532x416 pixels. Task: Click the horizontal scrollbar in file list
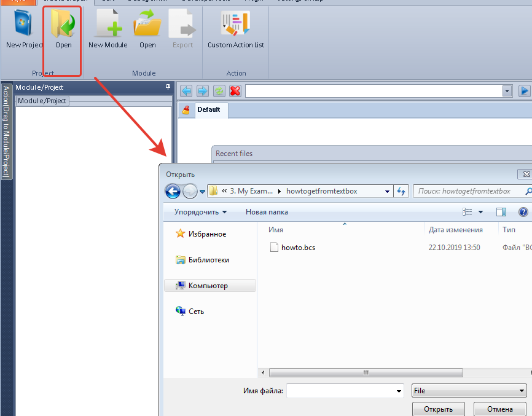[366, 372]
